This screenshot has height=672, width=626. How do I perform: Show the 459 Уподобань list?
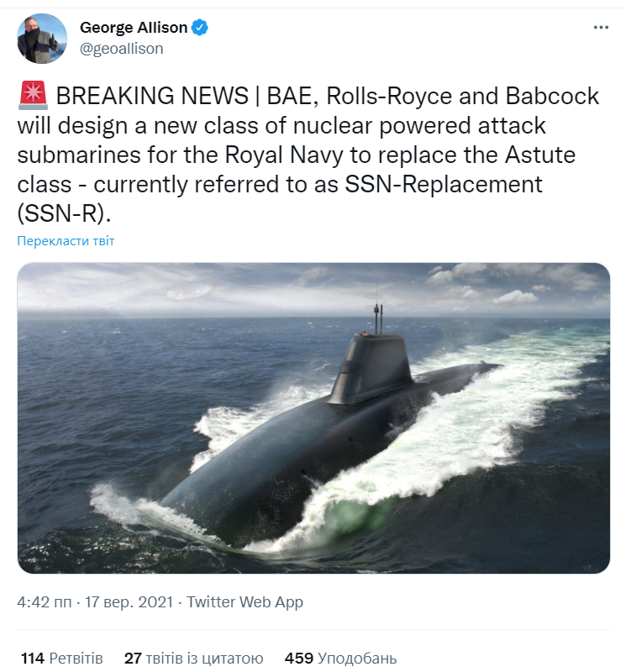[x=341, y=658]
